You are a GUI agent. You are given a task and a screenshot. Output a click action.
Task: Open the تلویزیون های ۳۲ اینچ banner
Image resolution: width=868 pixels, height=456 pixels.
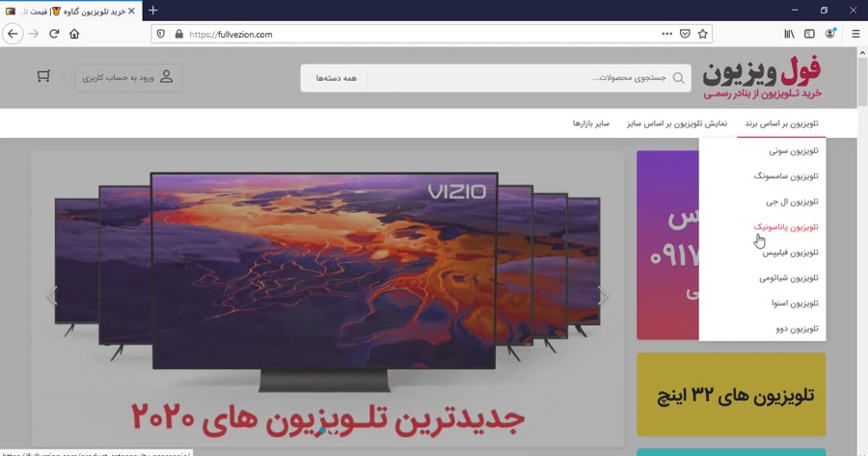[731, 394]
